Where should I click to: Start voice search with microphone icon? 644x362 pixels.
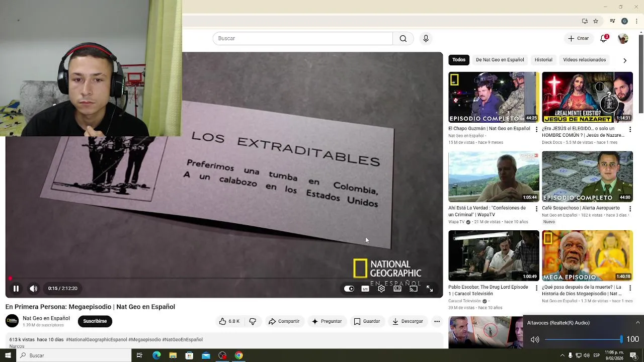(426, 39)
